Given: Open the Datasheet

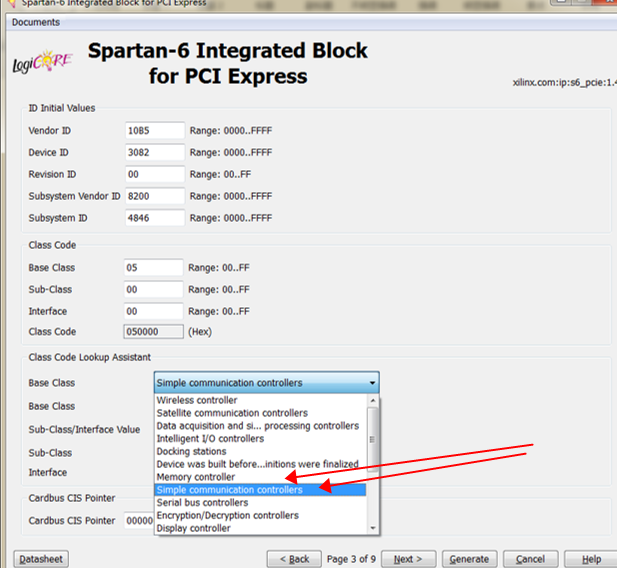Looking at the screenshot, I should click(41, 559).
